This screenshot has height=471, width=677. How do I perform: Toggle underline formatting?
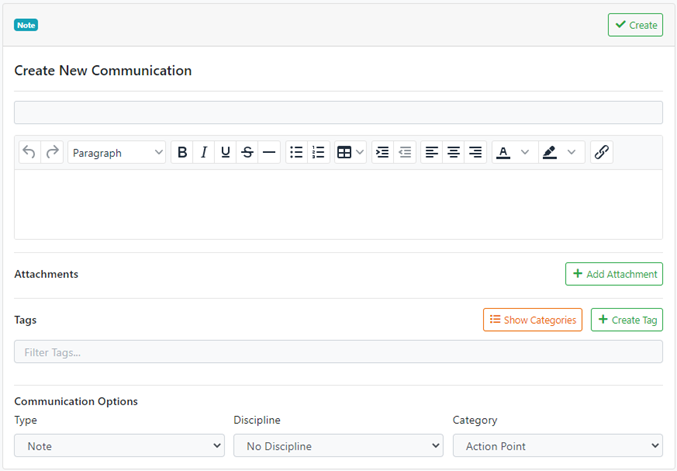pyautogui.click(x=225, y=153)
